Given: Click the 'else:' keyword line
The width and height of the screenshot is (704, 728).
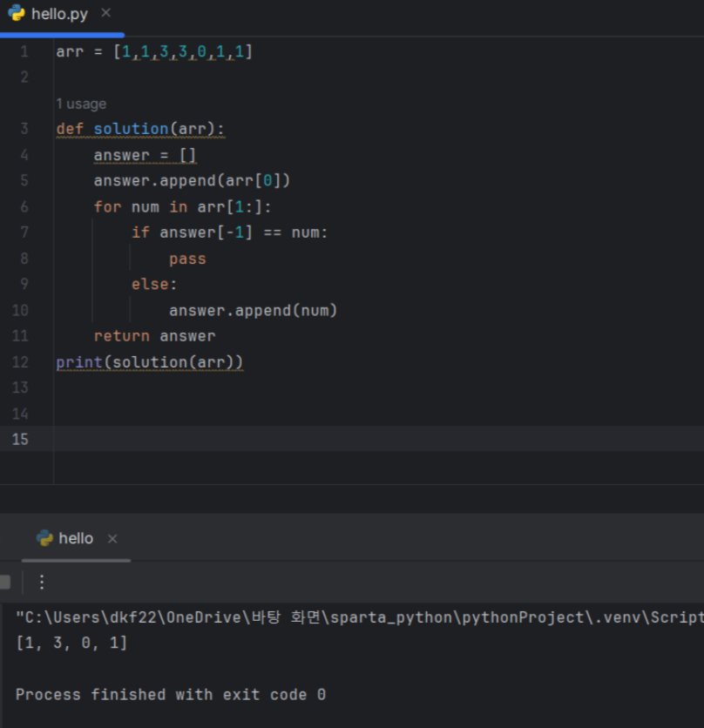Looking at the screenshot, I should point(154,284).
